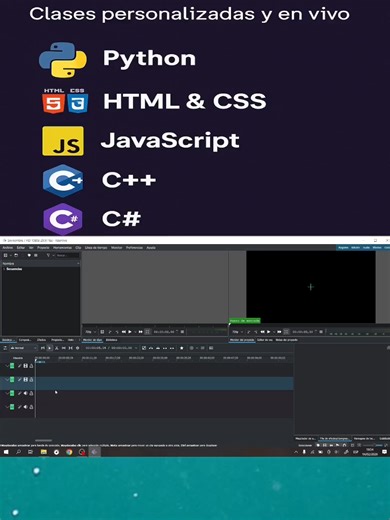This screenshot has width=390, height=520.
Task: Open the Línea de tiempo menu
Action: 96,248
